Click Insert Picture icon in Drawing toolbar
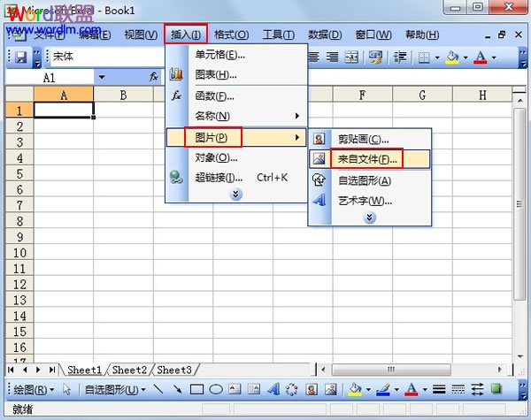531x420 pixels. point(330,389)
